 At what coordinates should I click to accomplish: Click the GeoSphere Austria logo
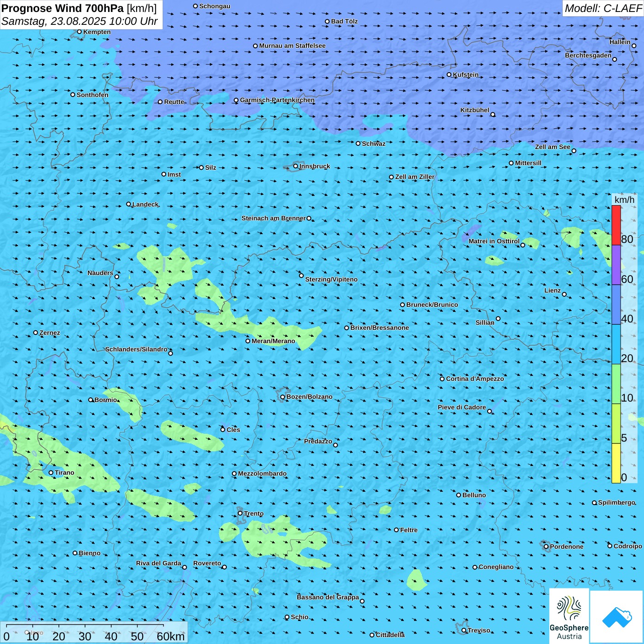pyautogui.click(x=569, y=615)
